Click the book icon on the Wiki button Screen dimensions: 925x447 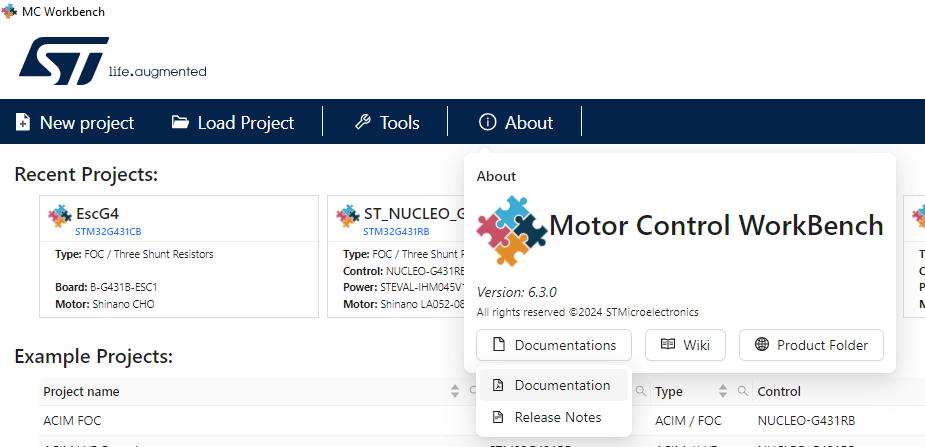click(x=668, y=344)
